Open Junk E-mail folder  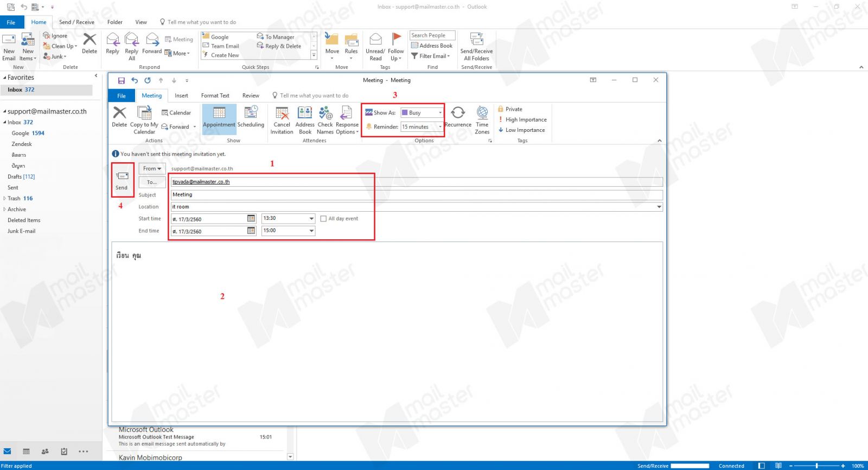coord(21,231)
